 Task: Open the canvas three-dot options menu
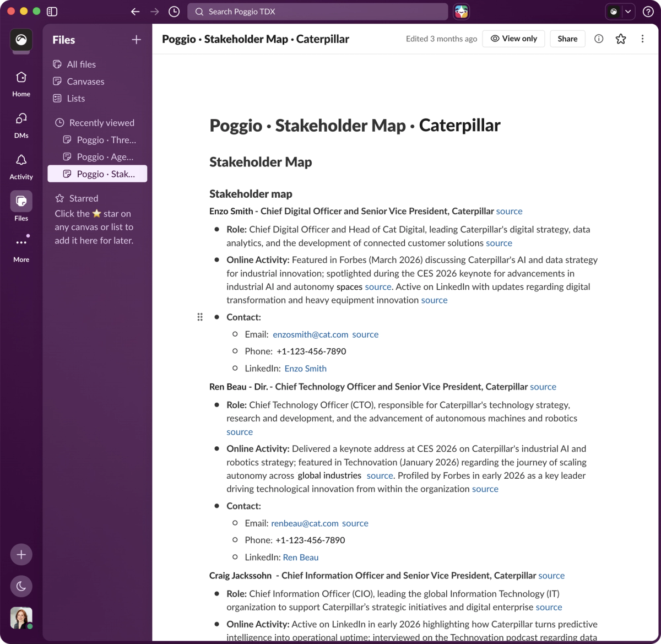[x=642, y=39]
